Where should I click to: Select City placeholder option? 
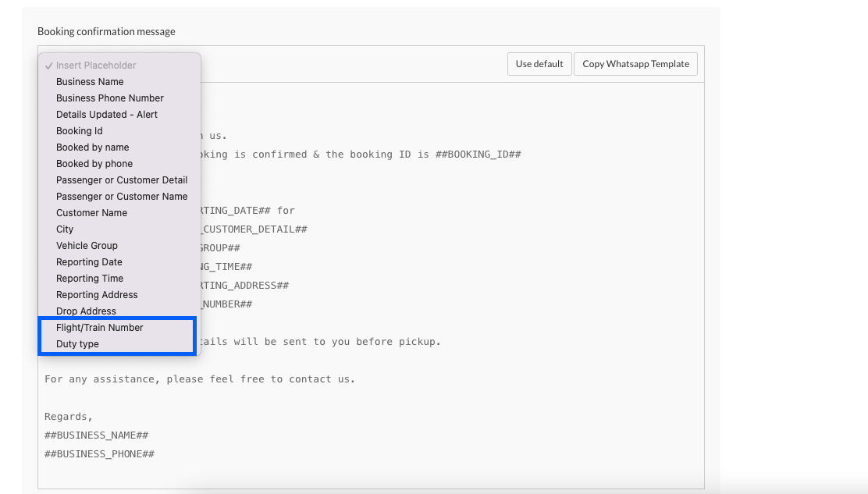(119, 229)
